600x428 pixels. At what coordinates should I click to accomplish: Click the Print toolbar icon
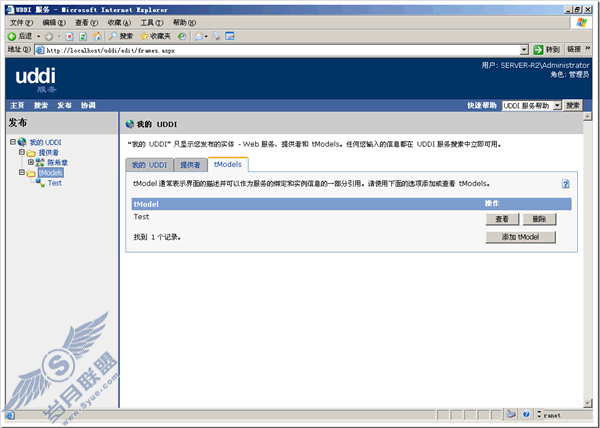tap(216, 36)
